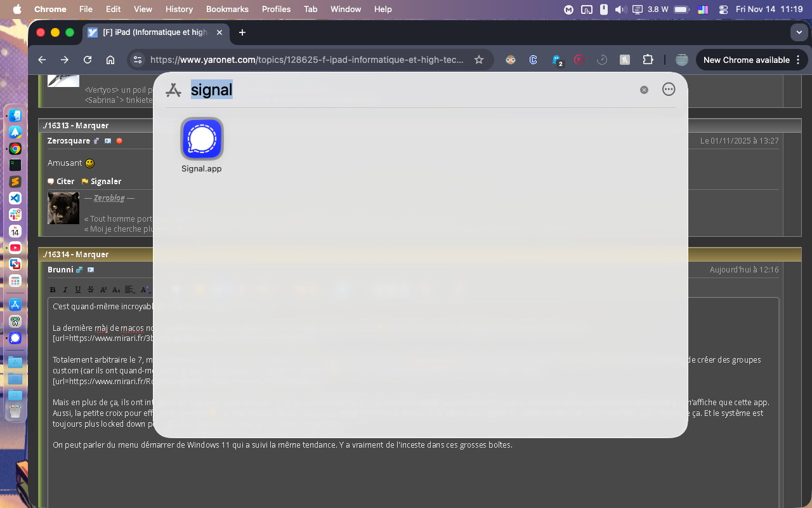Open the launcher's three-dot options menu
The image size is (812, 508).
tap(669, 90)
